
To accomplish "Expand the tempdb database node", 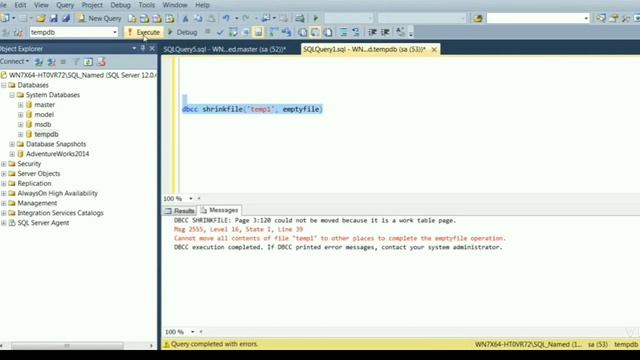I will pyautogui.click(x=20, y=134).
